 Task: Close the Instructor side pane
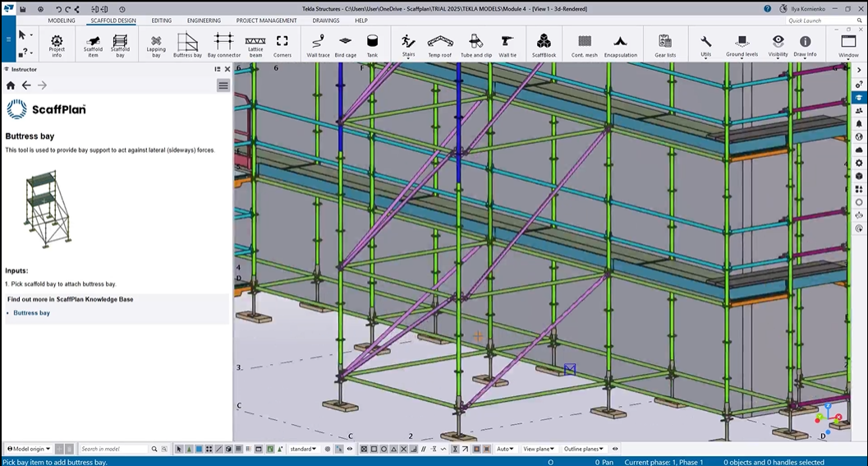point(227,69)
